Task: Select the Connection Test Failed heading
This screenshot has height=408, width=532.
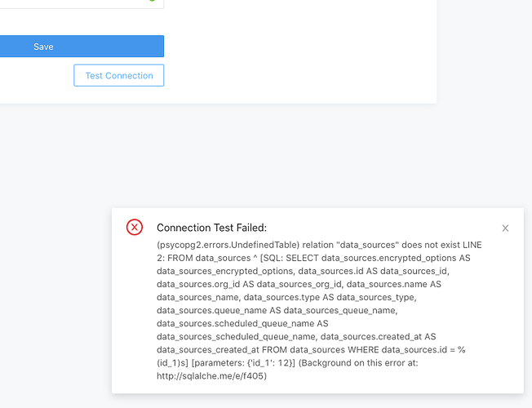Action: click(x=211, y=228)
